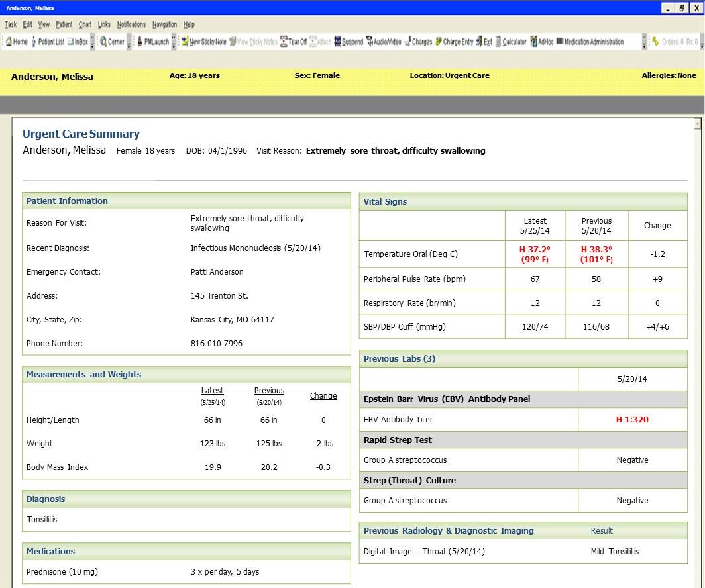Click the Tear Off toolbar button

[293, 42]
